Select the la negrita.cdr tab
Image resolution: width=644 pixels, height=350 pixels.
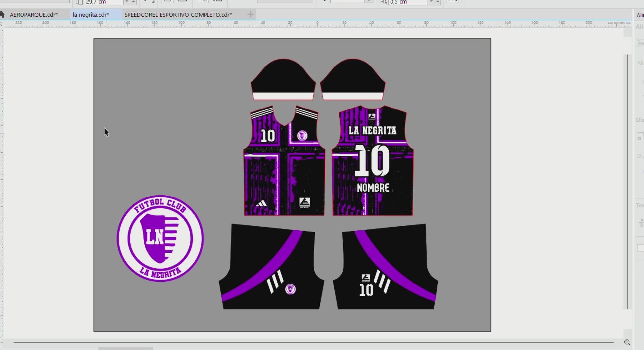[x=91, y=15]
